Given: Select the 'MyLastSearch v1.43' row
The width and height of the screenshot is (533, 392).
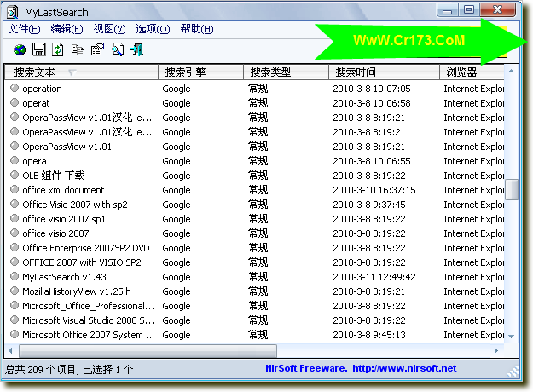Looking at the screenshot, I should click(64, 277).
